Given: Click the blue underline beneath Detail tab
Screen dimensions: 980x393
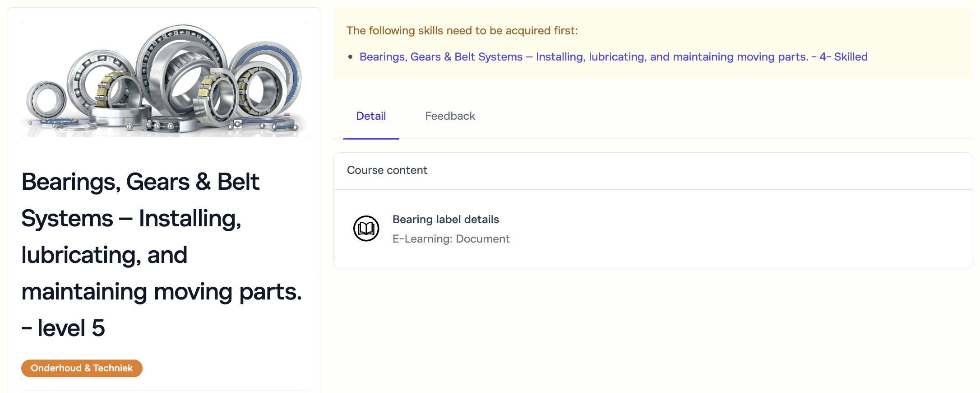Looking at the screenshot, I should (x=371, y=138).
